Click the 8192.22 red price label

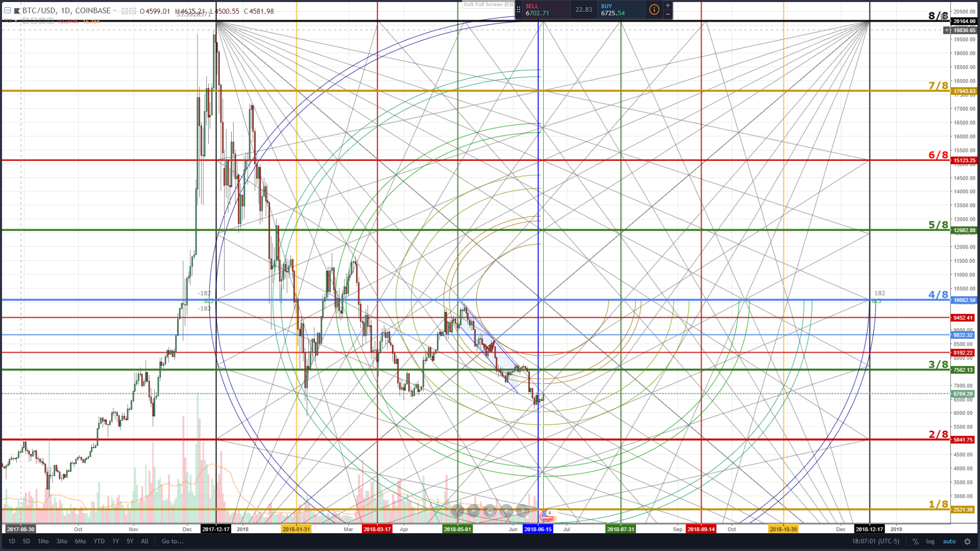pyautogui.click(x=963, y=353)
